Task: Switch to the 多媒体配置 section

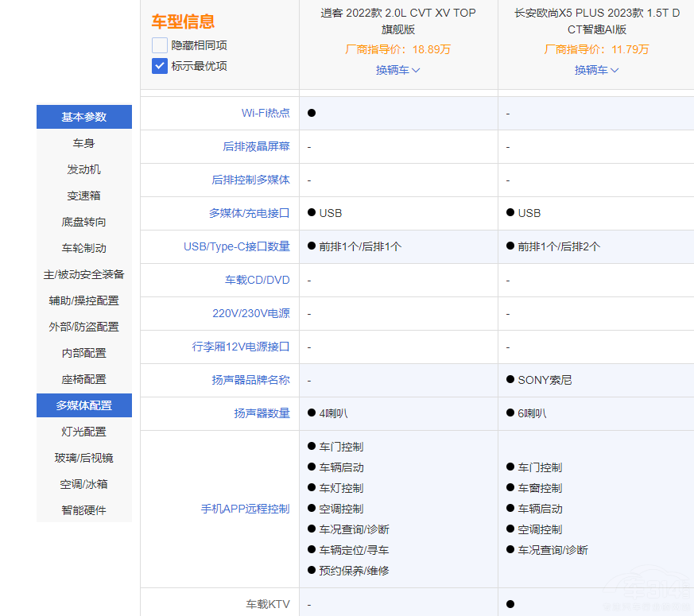Action: 83,405
